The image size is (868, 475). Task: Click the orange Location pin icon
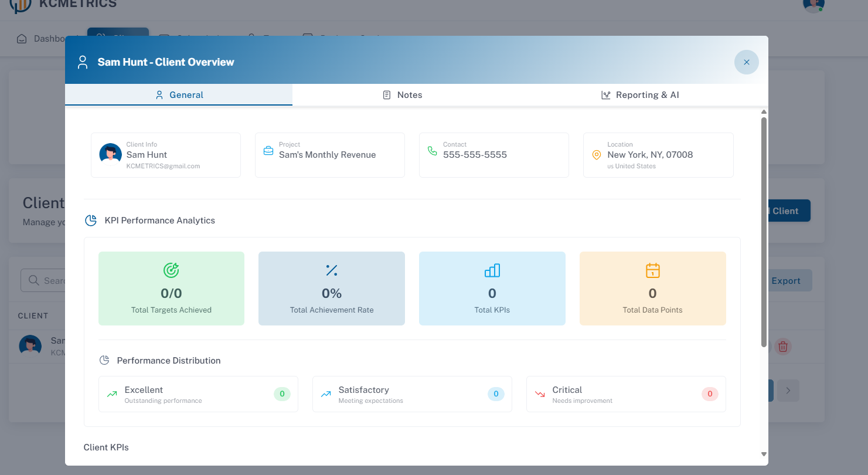597,155
